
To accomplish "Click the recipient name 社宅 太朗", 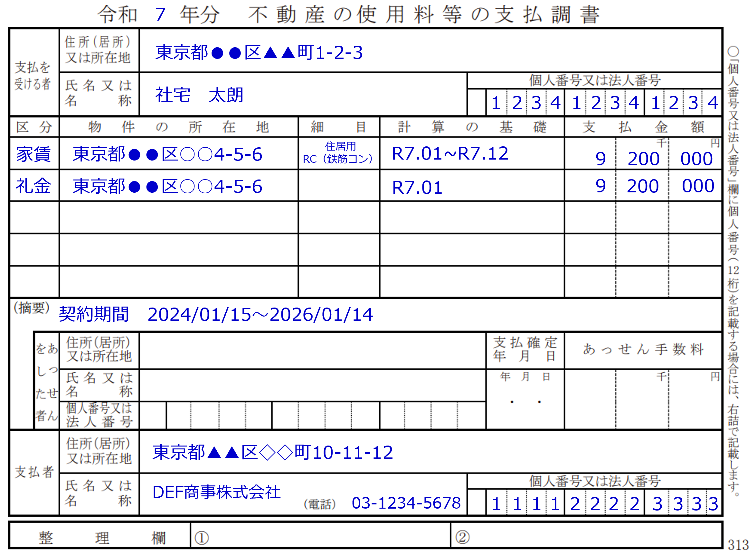I will [x=199, y=95].
